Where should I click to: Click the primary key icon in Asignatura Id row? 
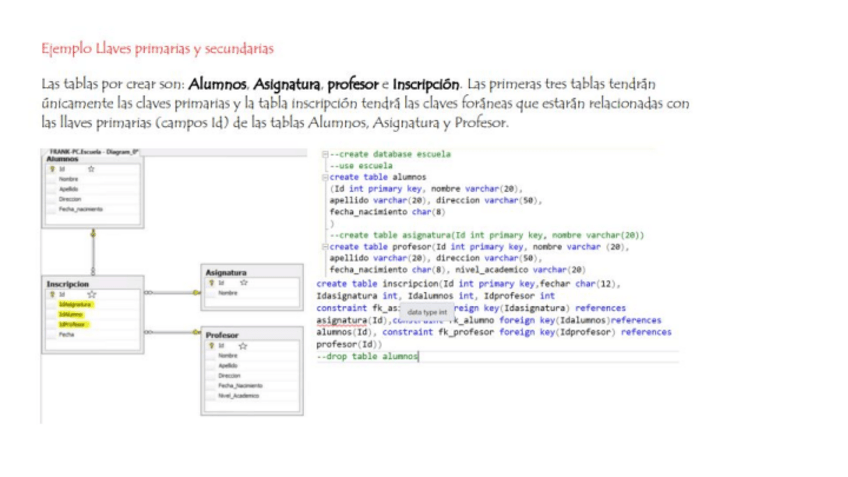tap(211, 283)
